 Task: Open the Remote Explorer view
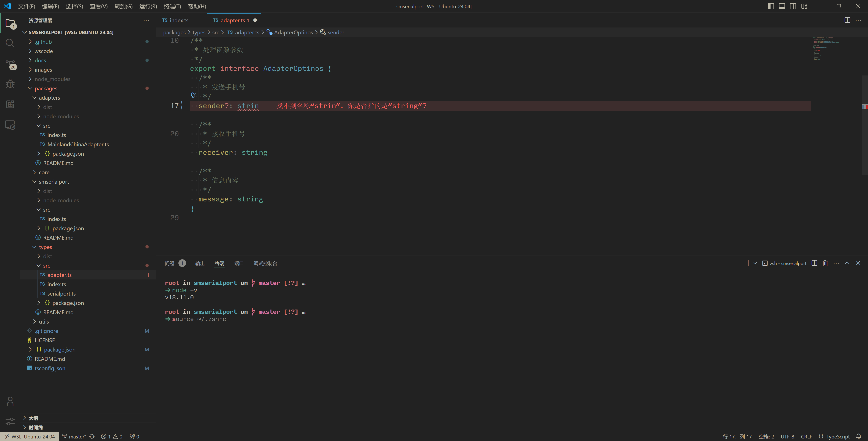[x=10, y=125]
